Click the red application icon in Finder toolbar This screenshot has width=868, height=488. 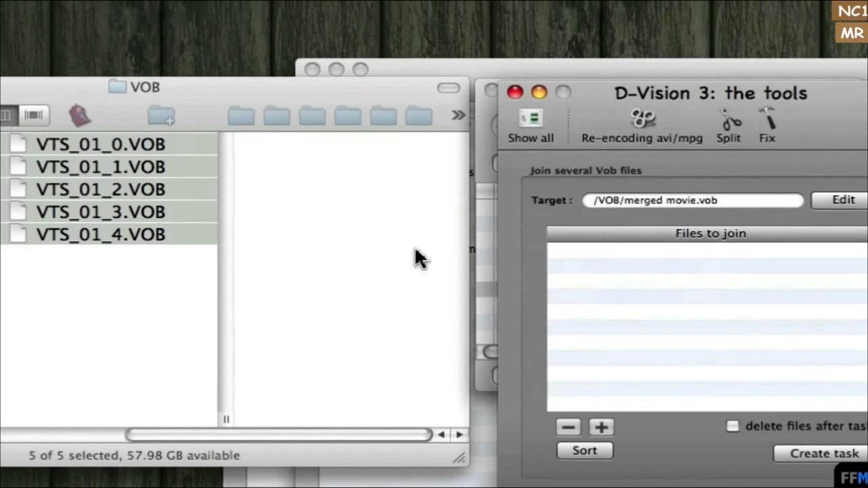tap(79, 115)
